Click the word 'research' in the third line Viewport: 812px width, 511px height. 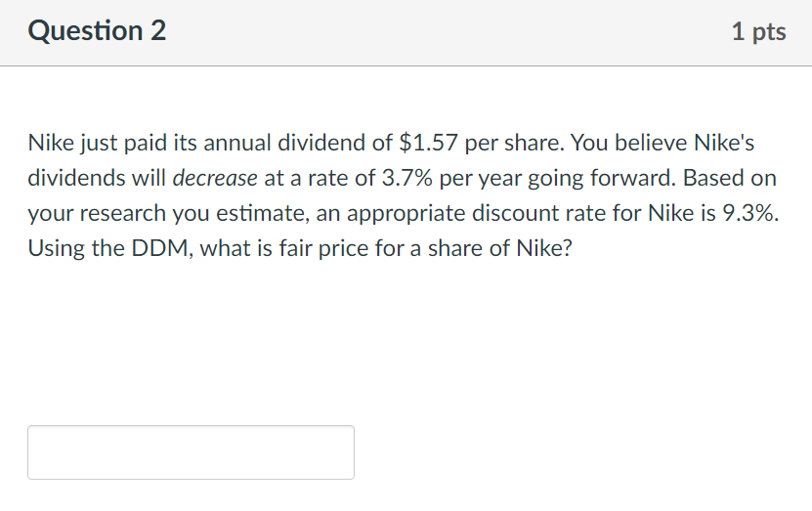coord(123,213)
